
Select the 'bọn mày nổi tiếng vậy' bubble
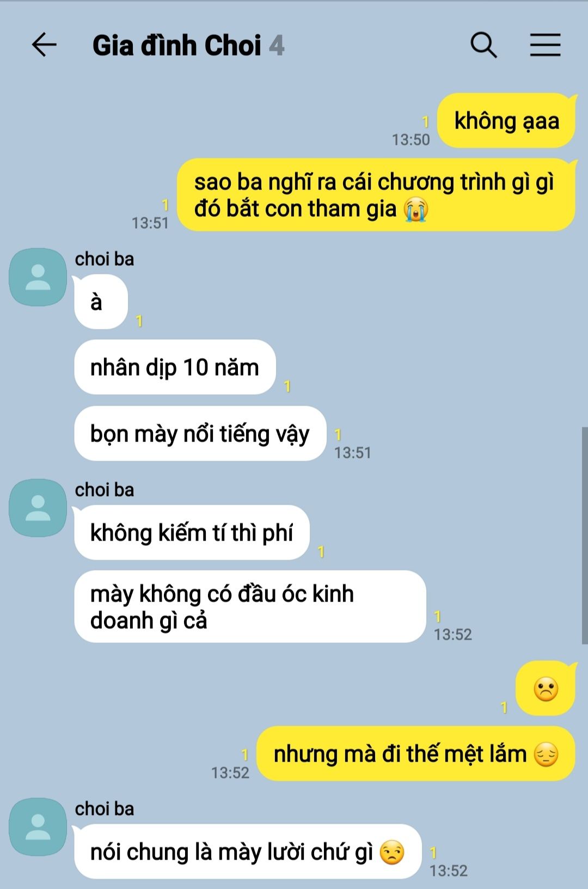tap(200, 433)
